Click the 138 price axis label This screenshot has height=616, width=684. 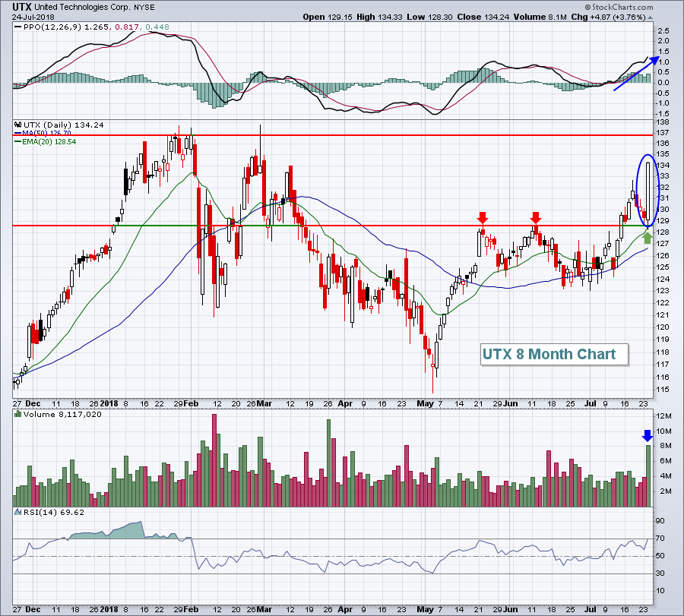tap(663, 122)
